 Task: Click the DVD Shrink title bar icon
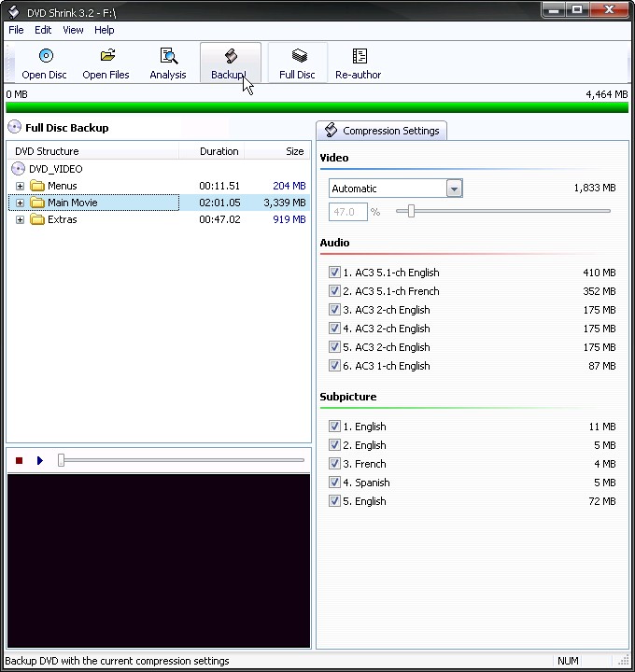click(x=14, y=11)
